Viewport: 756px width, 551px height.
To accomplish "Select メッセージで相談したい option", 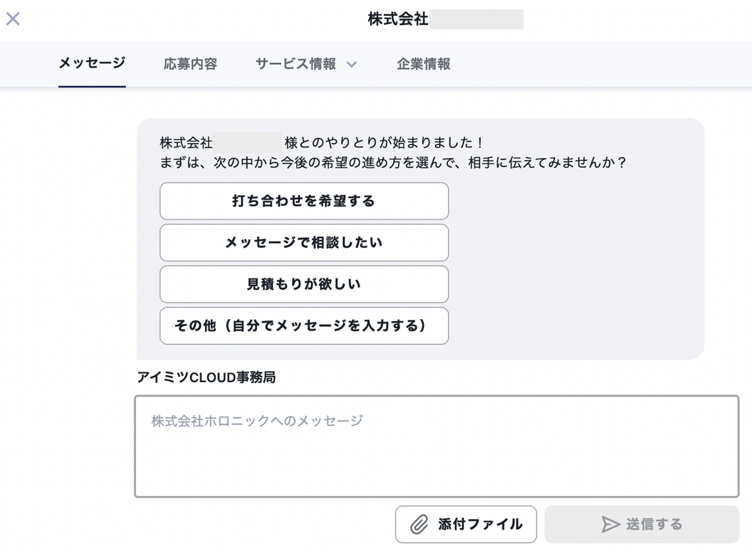I will click(304, 243).
